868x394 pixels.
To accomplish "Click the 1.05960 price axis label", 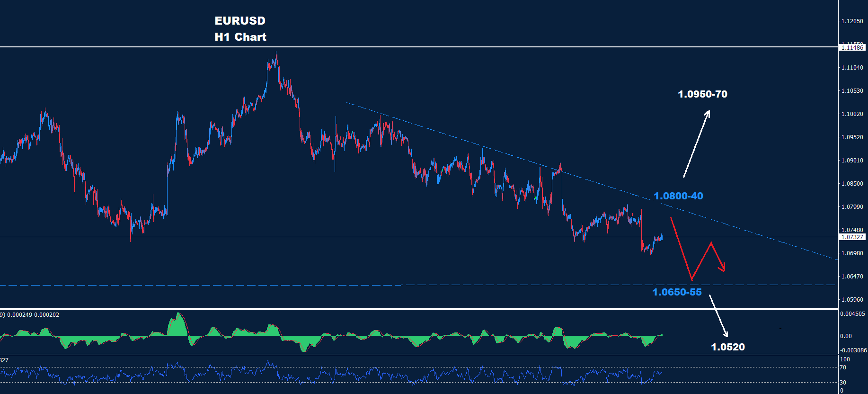I will coord(852,300).
